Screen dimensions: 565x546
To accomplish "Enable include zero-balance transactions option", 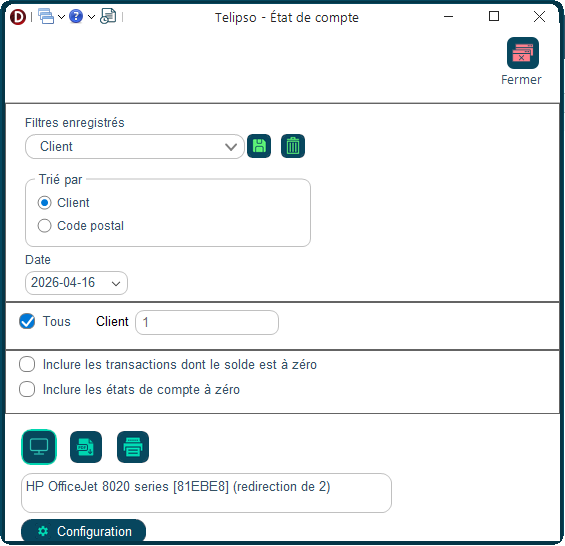I will coord(27,364).
